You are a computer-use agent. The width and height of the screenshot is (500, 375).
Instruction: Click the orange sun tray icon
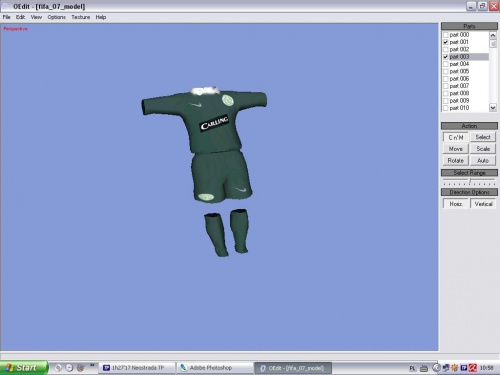pyautogui.click(x=455, y=368)
